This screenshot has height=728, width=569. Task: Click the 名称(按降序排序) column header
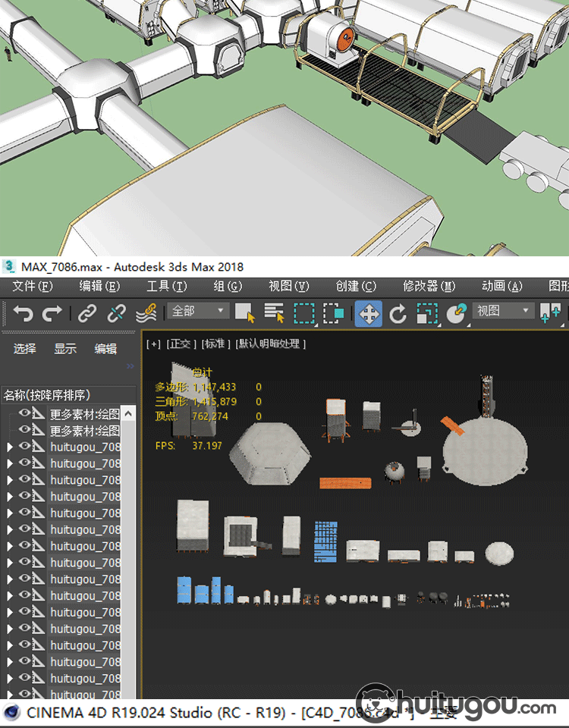(x=47, y=395)
